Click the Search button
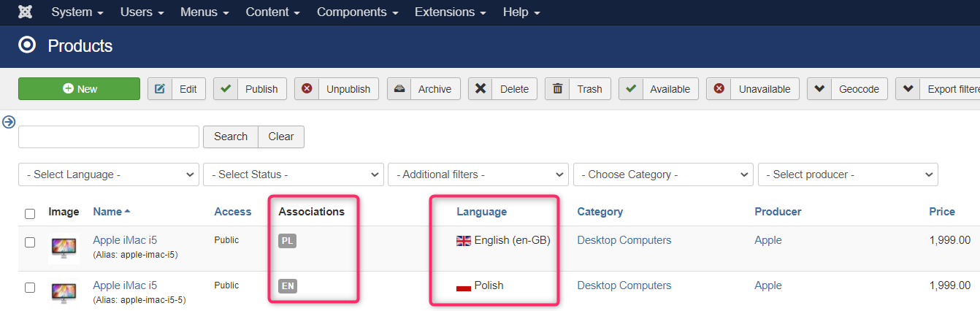The width and height of the screenshot is (980, 311). click(231, 137)
